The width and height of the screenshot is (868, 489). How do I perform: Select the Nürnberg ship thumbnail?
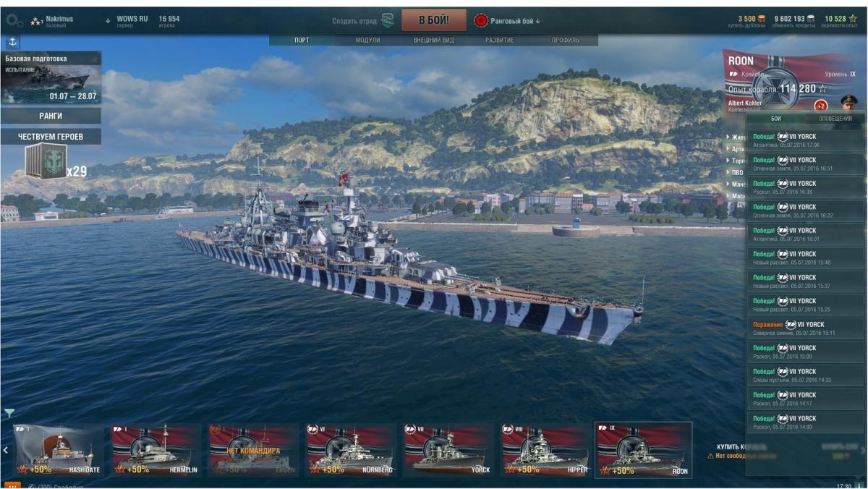click(351, 449)
